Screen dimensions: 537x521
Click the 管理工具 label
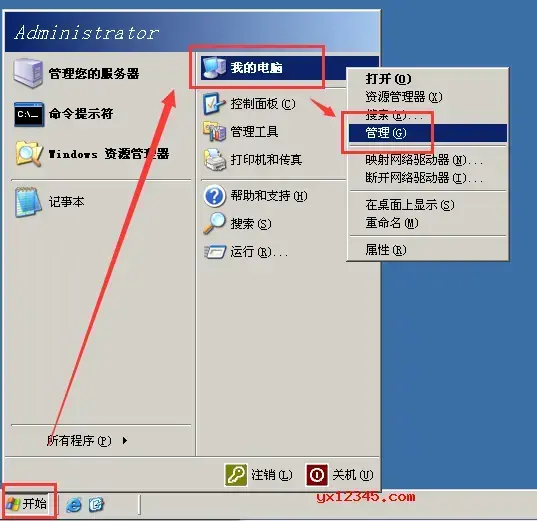pyautogui.click(x=254, y=132)
